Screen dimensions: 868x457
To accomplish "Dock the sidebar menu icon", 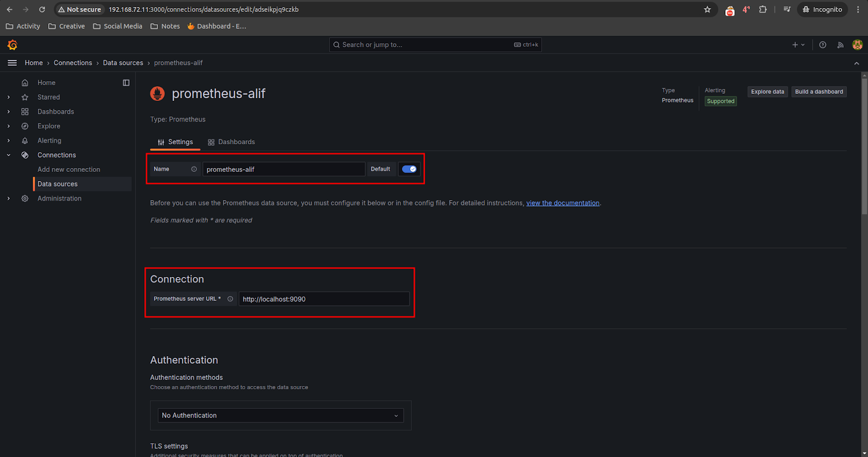I will point(126,83).
